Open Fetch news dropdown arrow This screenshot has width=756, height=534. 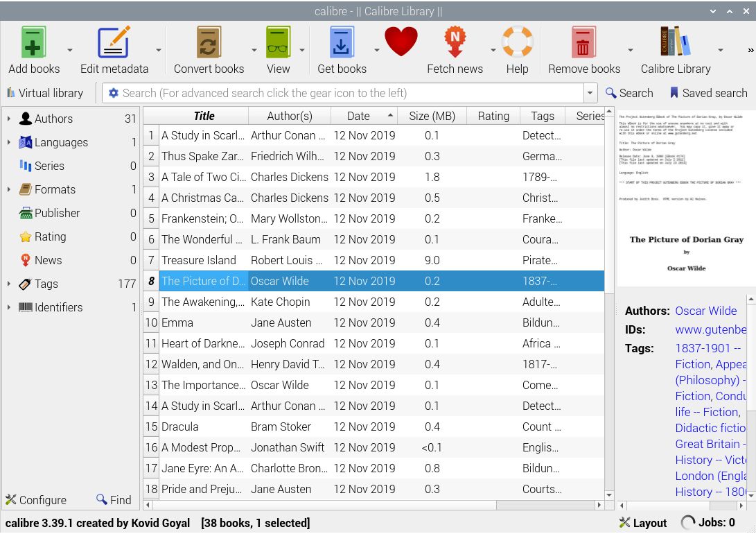tap(493, 50)
